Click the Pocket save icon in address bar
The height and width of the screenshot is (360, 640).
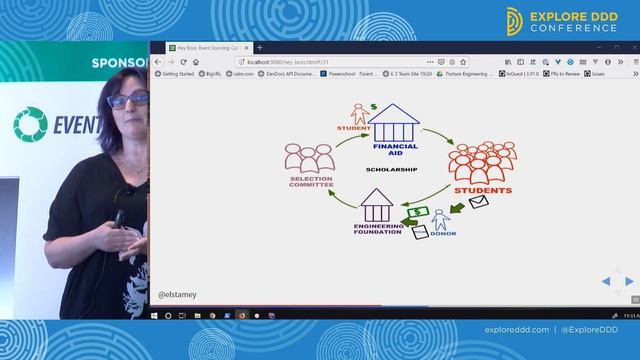coord(441,62)
